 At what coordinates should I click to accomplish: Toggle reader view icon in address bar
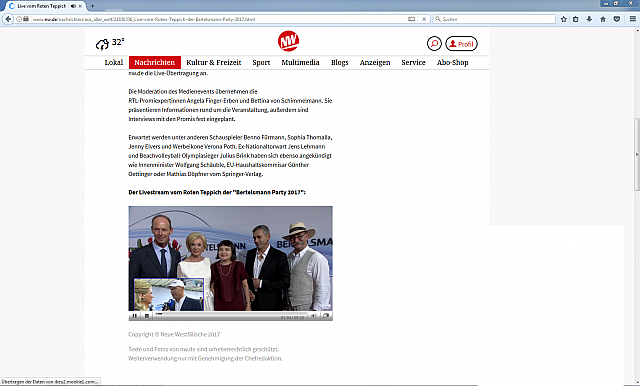[411, 19]
